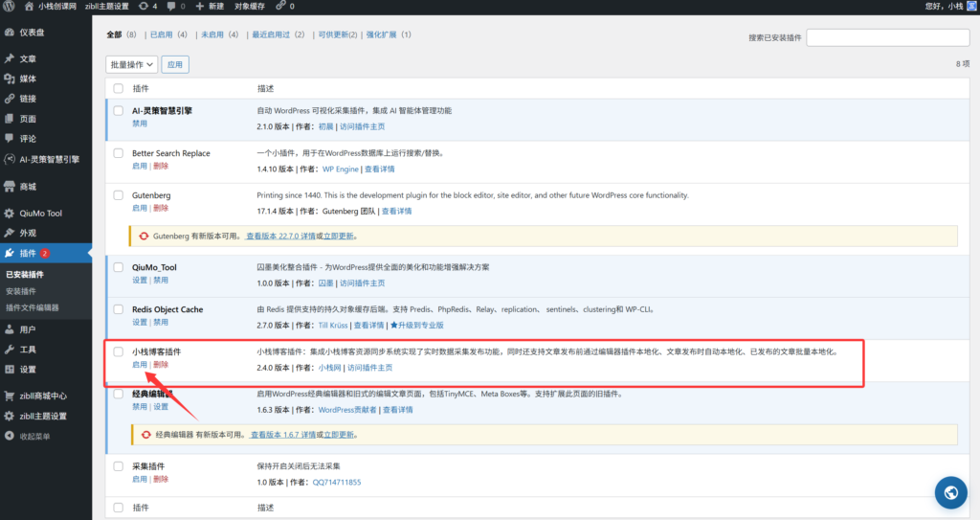Click the 应用 apply button
This screenshot has width=980, height=520.
tap(175, 64)
